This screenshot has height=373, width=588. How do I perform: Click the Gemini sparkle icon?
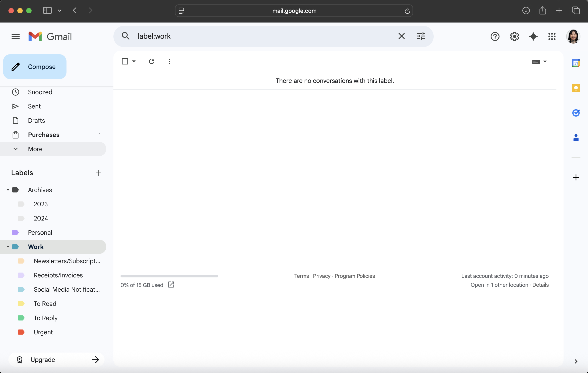[533, 37]
